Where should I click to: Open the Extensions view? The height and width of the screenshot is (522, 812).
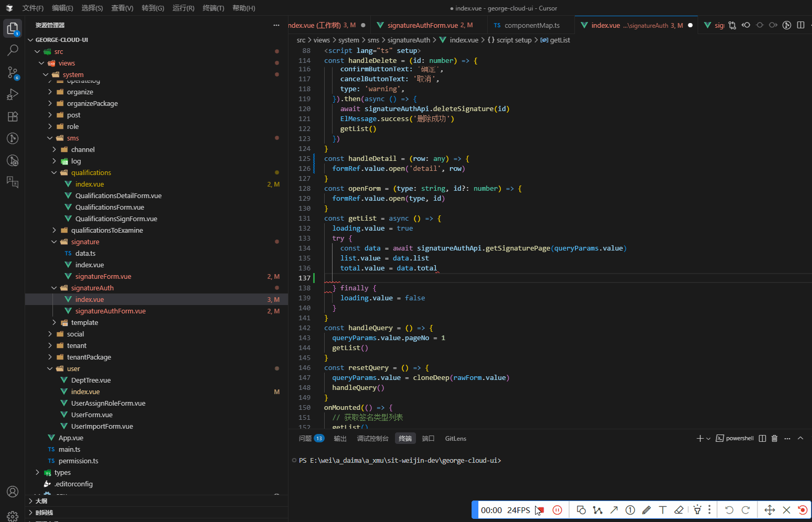tap(13, 116)
